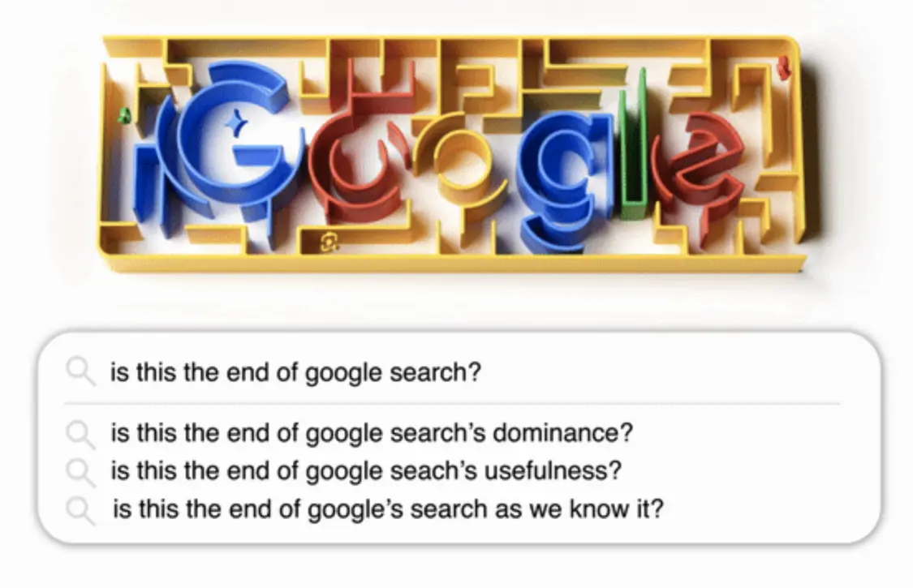Click the green letter l in the maze logo
The image size is (913, 588).
(633, 146)
